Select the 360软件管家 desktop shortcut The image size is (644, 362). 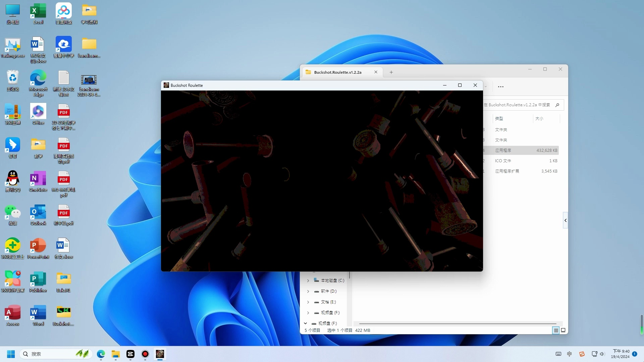(13, 282)
